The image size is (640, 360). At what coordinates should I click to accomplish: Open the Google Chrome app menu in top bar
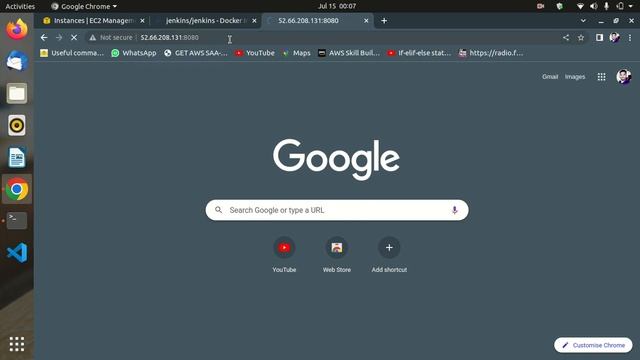pos(84,7)
